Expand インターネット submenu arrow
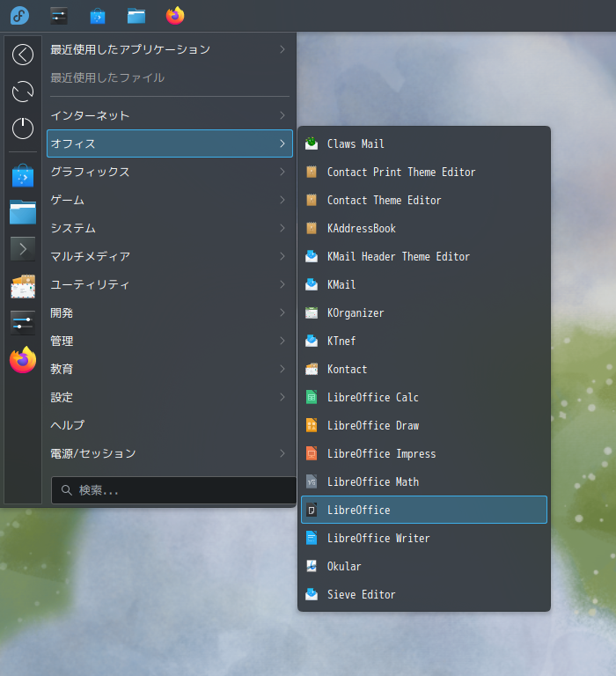Viewport: 616px width, 676px height. 282,115
